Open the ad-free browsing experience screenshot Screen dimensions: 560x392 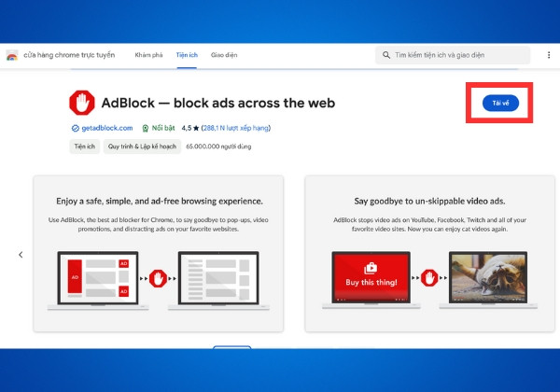[x=159, y=254]
